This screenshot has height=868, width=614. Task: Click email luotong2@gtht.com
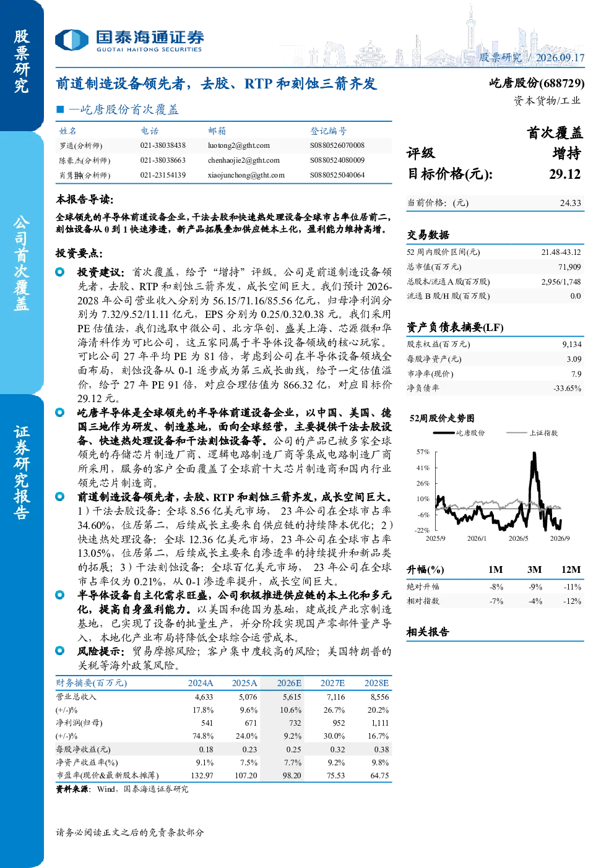click(239, 145)
